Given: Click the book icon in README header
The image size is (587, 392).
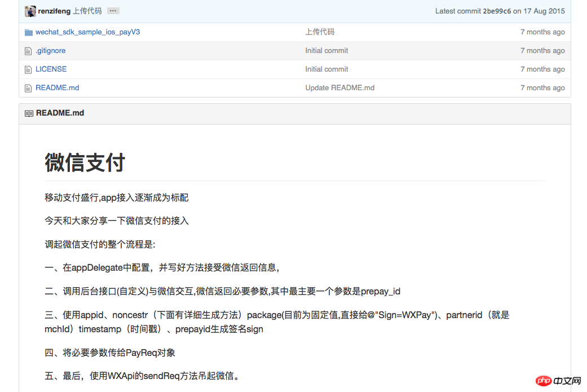Looking at the screenshot, I should 29,113.
